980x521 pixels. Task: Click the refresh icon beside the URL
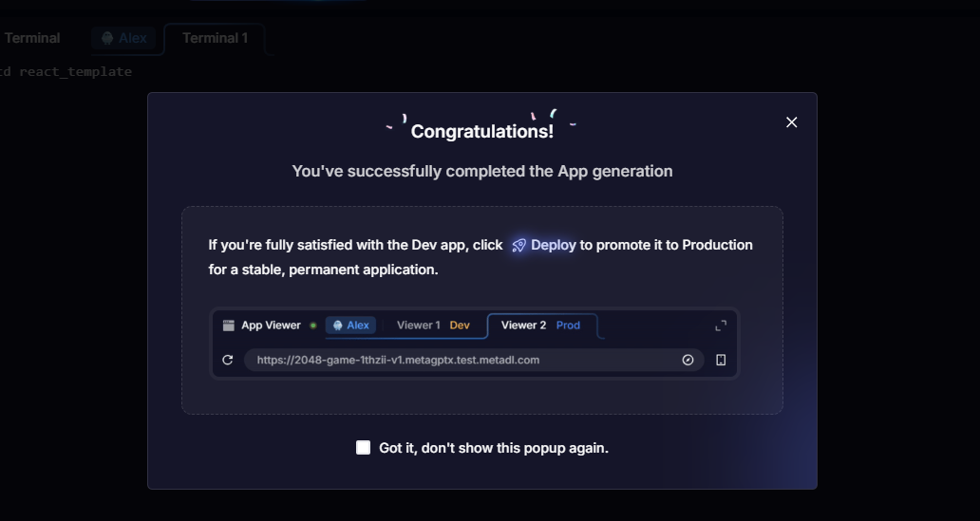click(228, 360)
